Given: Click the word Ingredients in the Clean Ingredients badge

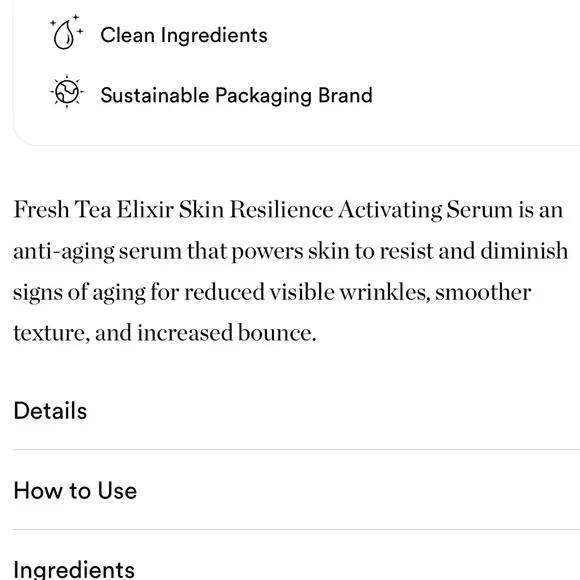Looking at the screenshot, I should click(214, 36).
